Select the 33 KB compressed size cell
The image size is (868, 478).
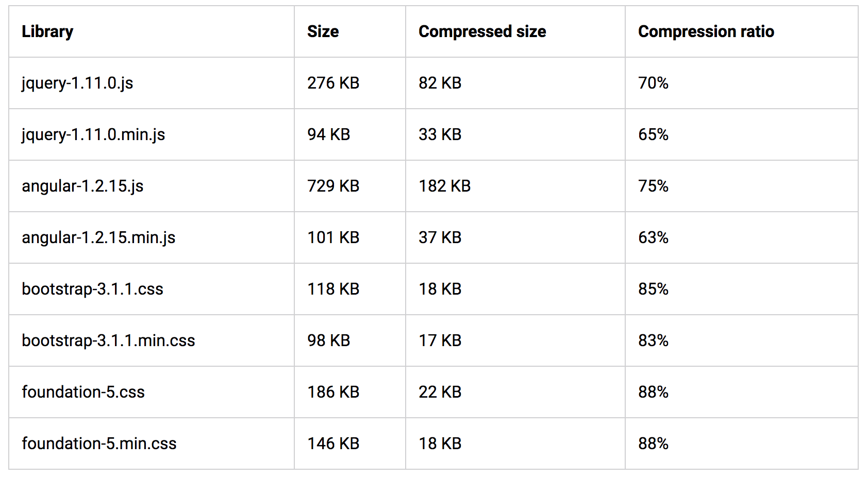click(x=440, y=134)
